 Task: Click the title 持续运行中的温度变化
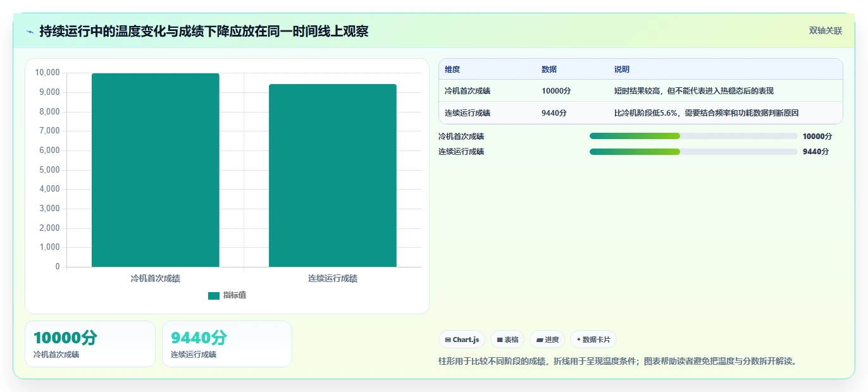click(x=204, y=31)
